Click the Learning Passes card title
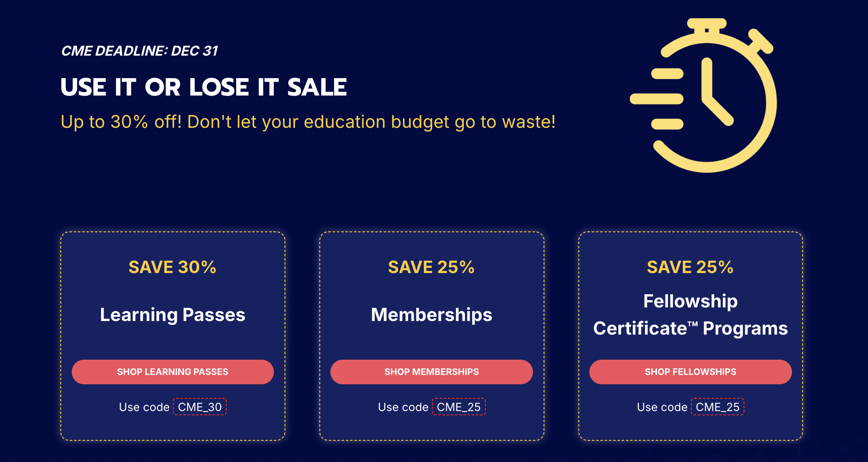Screen dimensions: 868x462 [x=173, y=315]
